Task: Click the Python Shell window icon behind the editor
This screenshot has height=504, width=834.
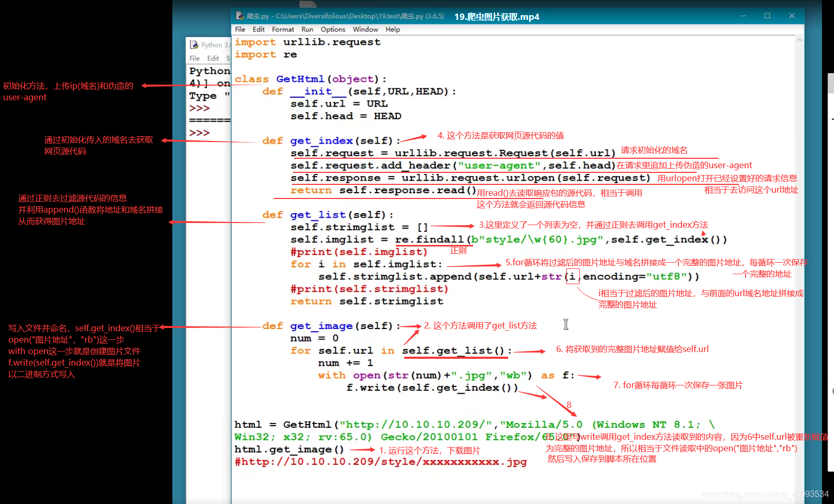Action: tap(194, 45)
